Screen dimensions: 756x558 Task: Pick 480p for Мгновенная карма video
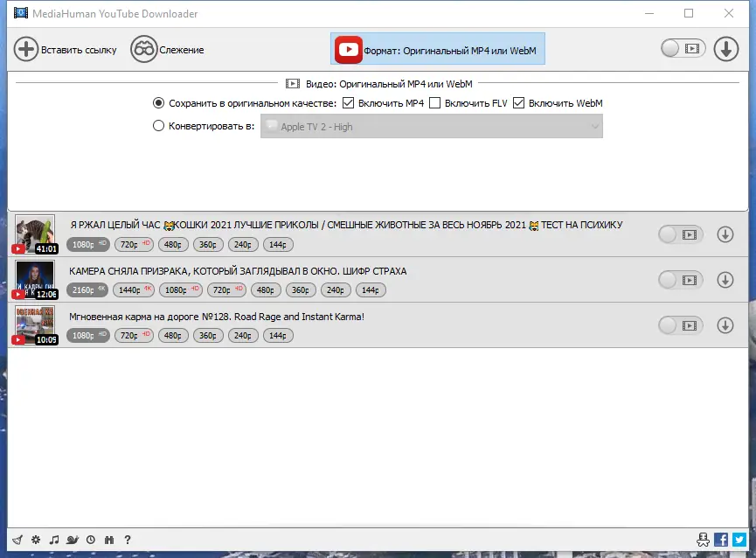[x=172, y=335]
